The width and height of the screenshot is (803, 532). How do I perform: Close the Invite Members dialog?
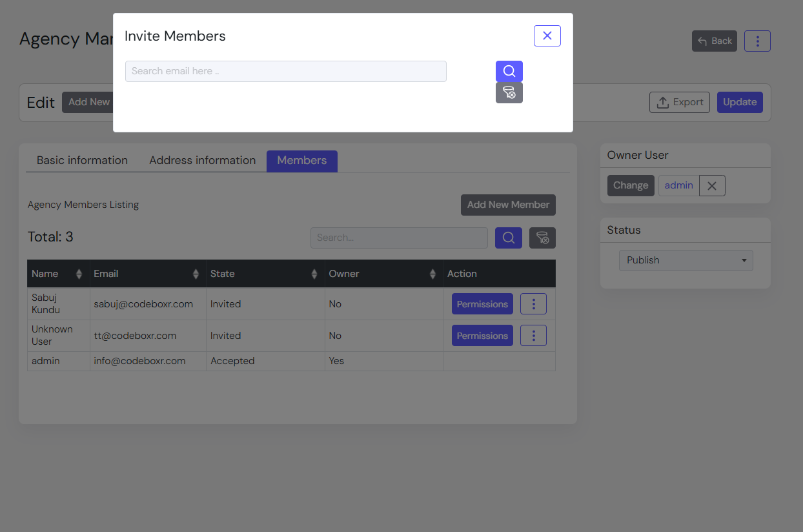547,36
